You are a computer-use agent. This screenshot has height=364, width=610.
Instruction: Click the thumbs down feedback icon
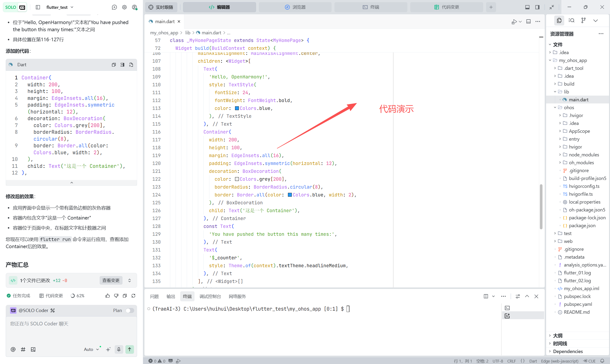(x=116, y=296)
